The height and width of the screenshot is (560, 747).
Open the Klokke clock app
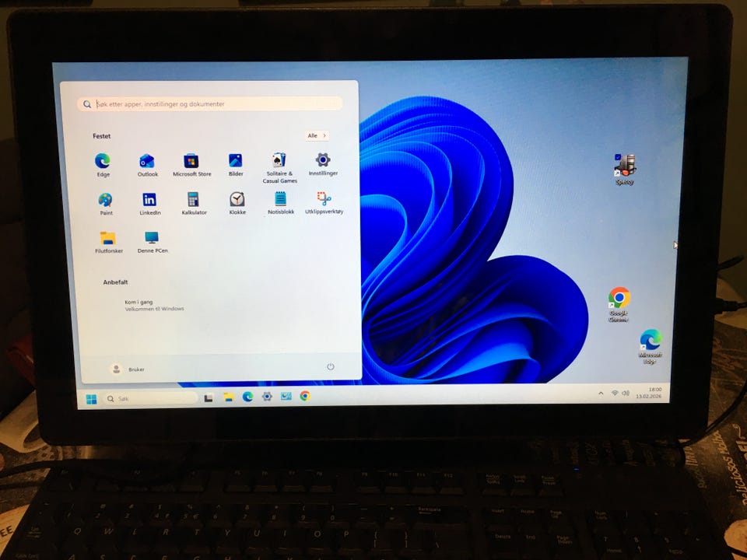pos(237,203)
